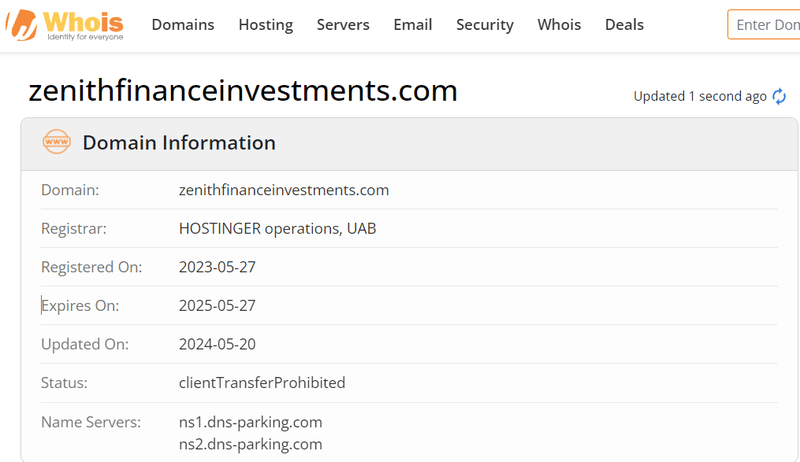Click the 'Registered On:' label

92,267
